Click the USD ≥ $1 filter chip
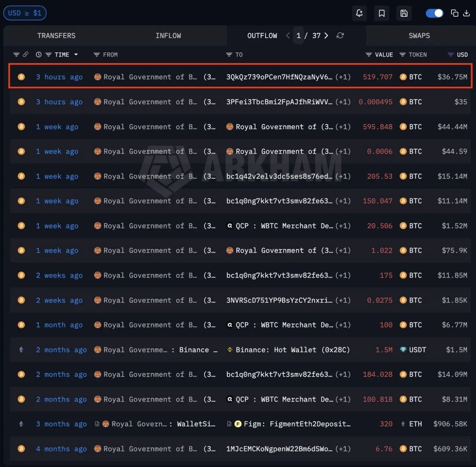 coord(25,13)
